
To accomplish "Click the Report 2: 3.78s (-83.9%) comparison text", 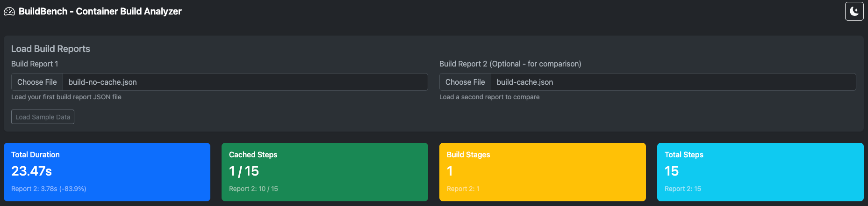I will point(49,189).
